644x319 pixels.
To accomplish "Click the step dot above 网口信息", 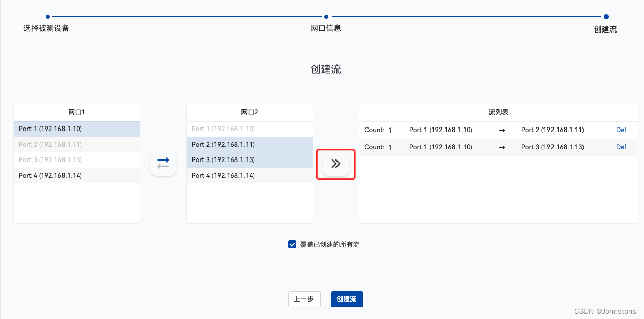I will coord(326,16).
